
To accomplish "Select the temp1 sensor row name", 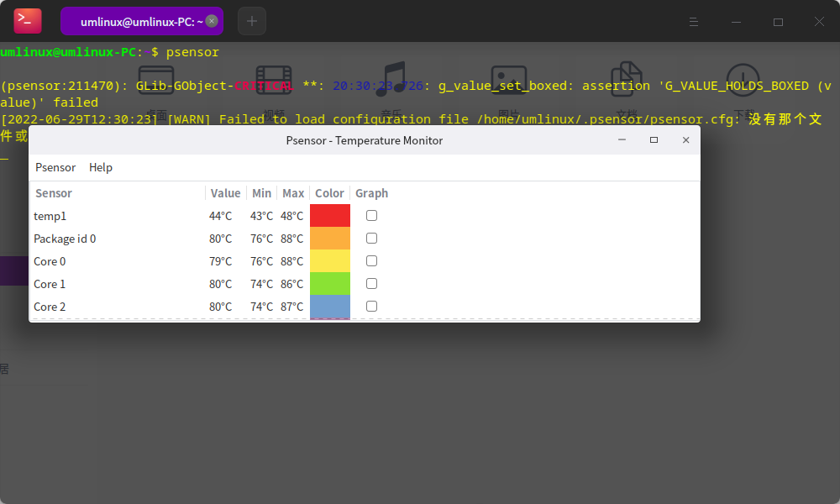I will (50, 216).
